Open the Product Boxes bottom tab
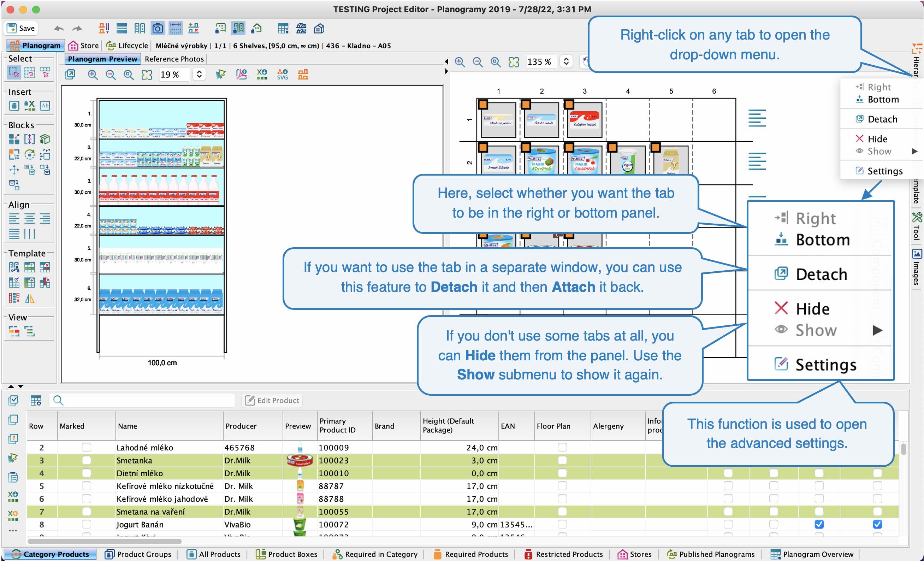The width and height of the screenshot is (924, 561). tap(286, 554)
